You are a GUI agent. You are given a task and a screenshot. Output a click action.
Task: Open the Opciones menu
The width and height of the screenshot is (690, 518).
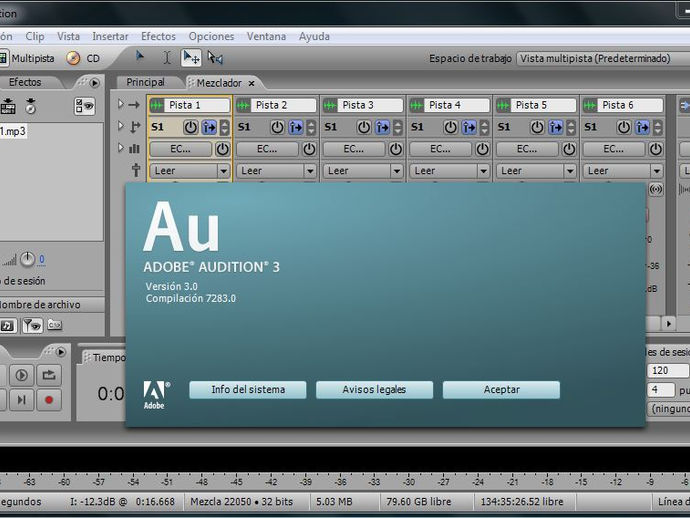pos(211,36)
